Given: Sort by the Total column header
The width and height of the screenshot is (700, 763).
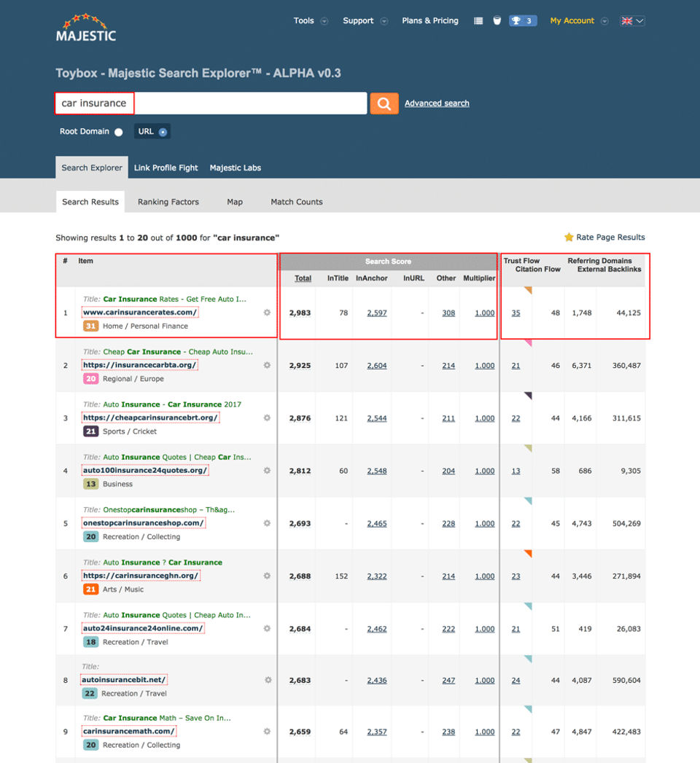Looking at the screenshot, I should [x=303, y=278].
